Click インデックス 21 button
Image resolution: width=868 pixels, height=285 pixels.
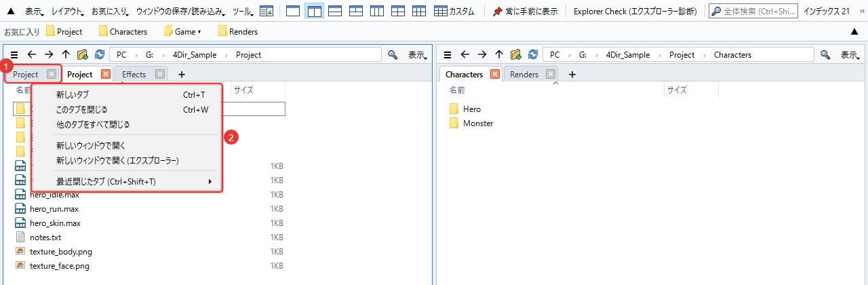click(x=826, y=12)
